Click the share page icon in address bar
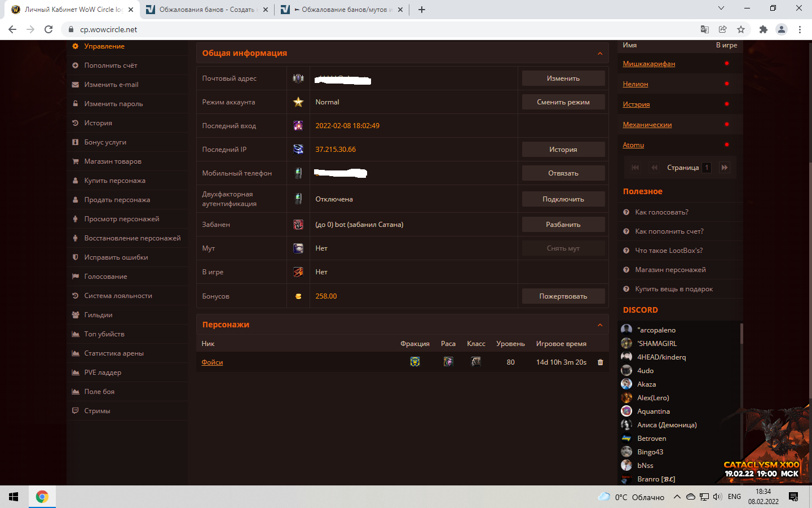 point(722,29)
